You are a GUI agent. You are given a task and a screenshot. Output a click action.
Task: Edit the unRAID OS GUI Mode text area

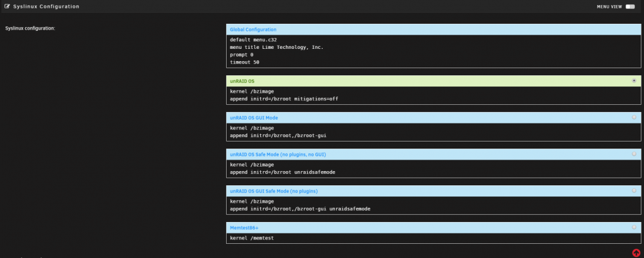[433, 132]
